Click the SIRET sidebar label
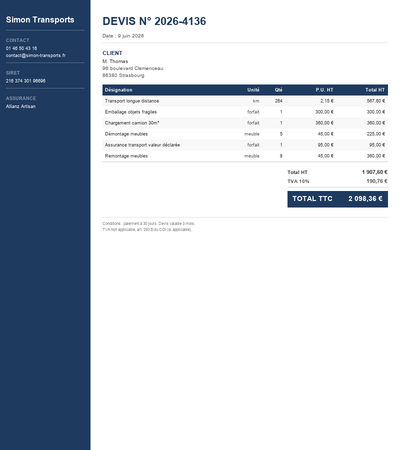 (13, 73)
